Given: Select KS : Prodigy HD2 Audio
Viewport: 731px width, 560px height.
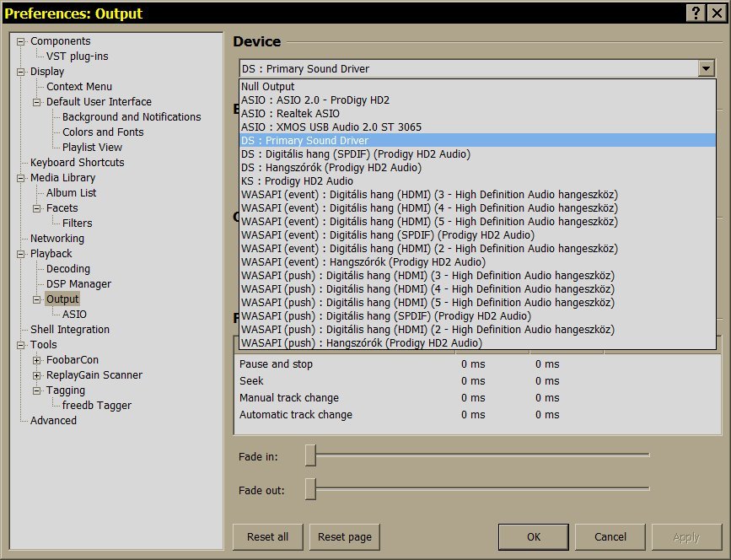Looking at the screenshot, I should pyautogui.click(x=297, y=181).
